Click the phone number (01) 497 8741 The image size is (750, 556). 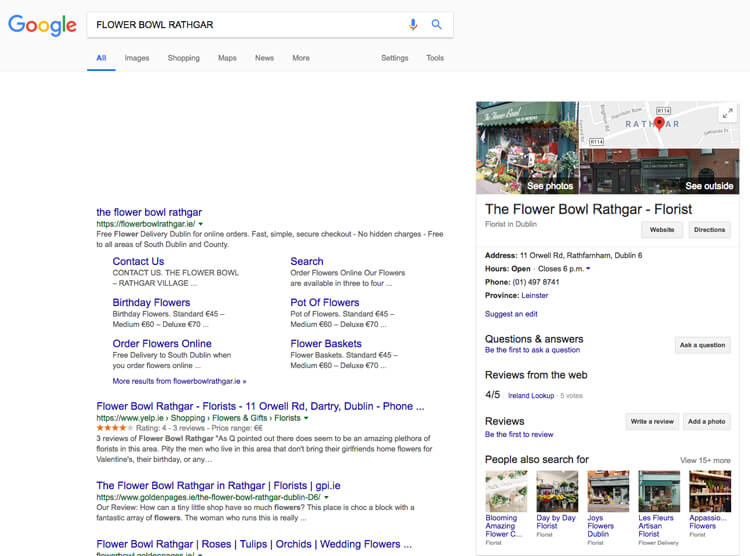pos(536,282)
